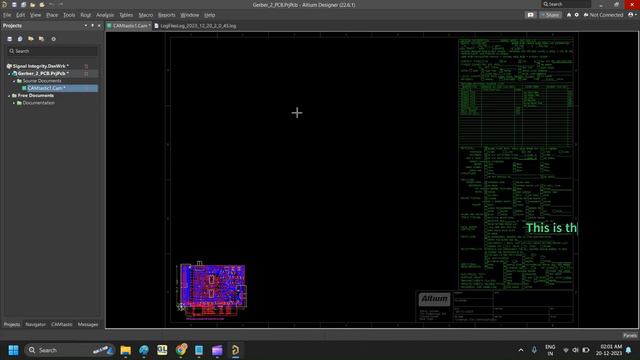
Task: Open the Reports menu
Action: (x=167, y=15)
